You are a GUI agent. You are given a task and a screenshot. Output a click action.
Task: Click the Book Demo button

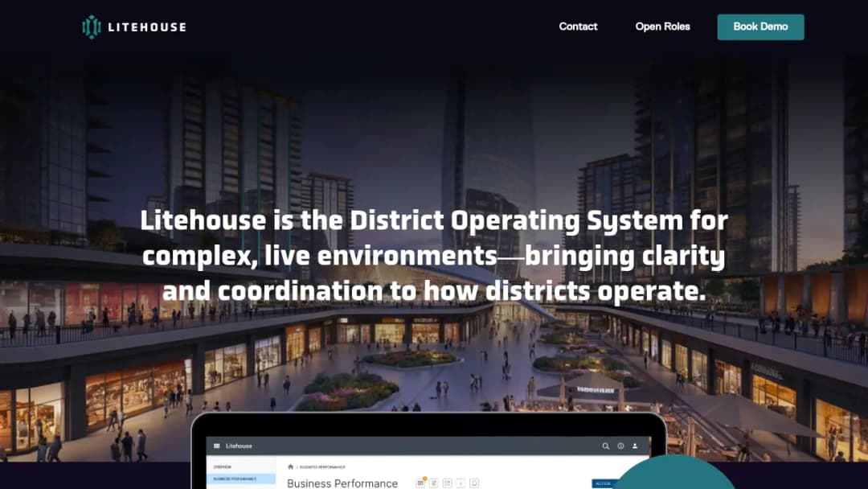tap(760, 27)
